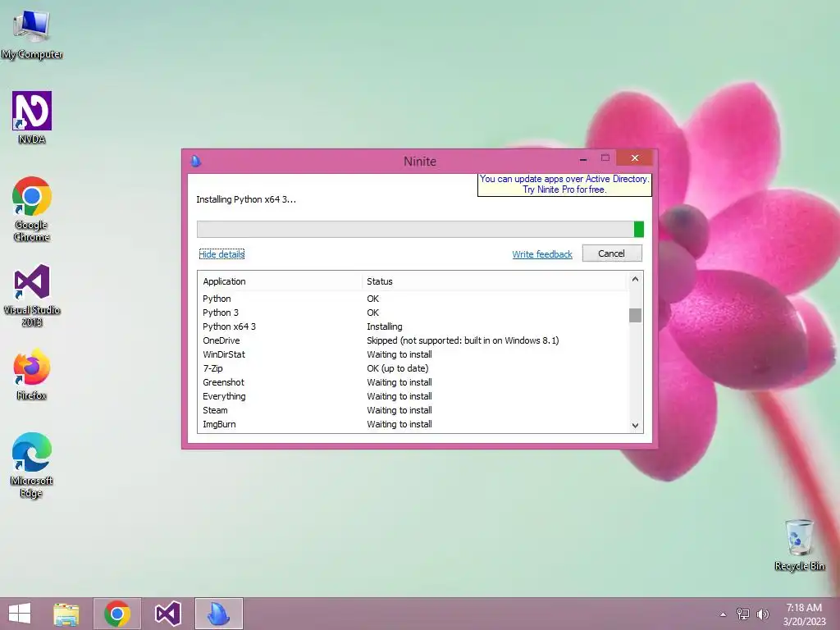Screen dimensions: 840x630
Task: Click the details list scrollbar thumb
Action: pos(635,315)
